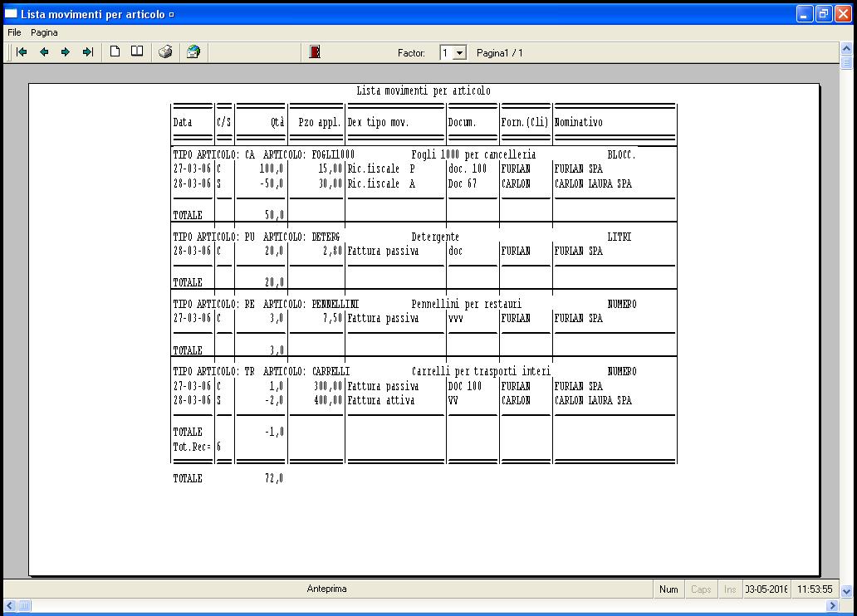
Task: Click price 2,80 cell
Action: point(332,252)
